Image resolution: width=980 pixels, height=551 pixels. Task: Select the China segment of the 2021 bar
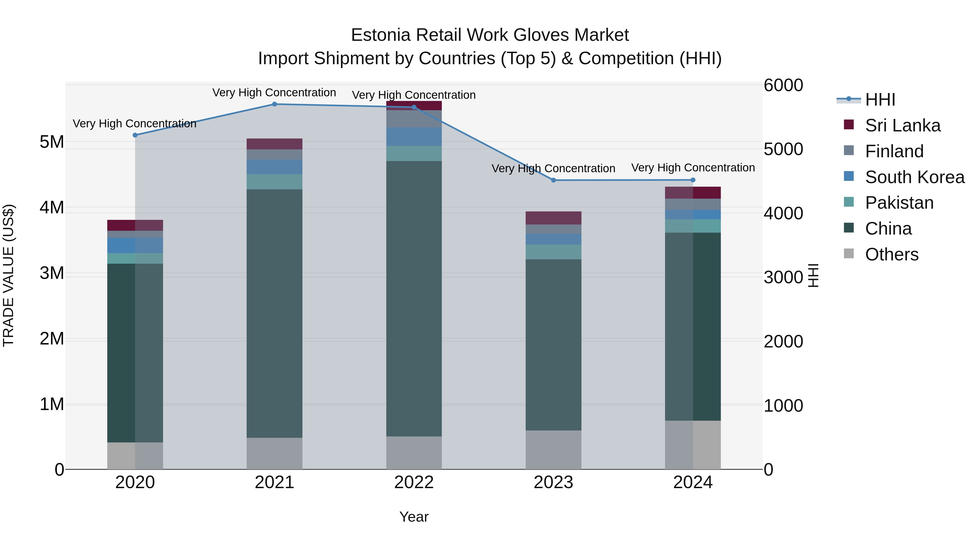pos(275,314)
